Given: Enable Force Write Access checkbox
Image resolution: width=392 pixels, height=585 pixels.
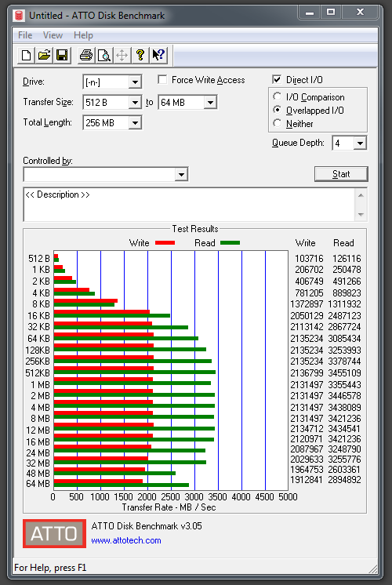Looking at the screenshot, I should [x=162, y=80].
